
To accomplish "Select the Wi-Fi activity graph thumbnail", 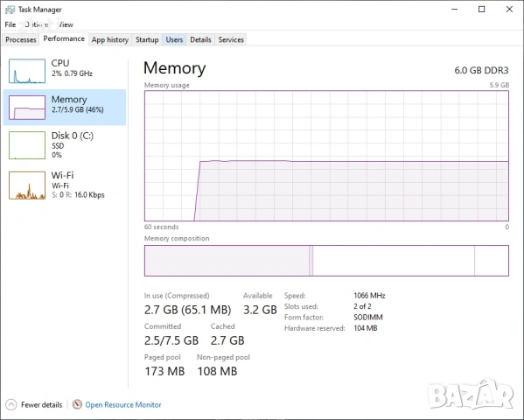I will pyautogui.click(x=27, y=185).
